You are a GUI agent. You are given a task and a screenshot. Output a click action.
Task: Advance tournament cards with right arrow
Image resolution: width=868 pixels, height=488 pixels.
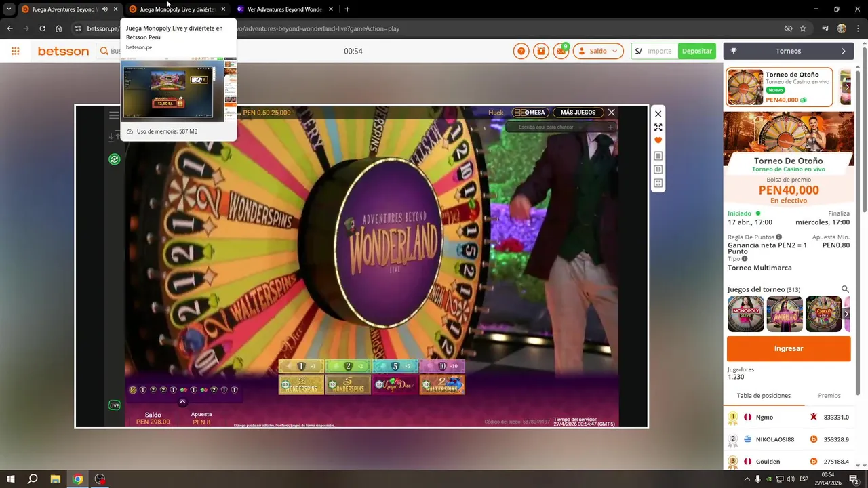click(x=847, y=87)
